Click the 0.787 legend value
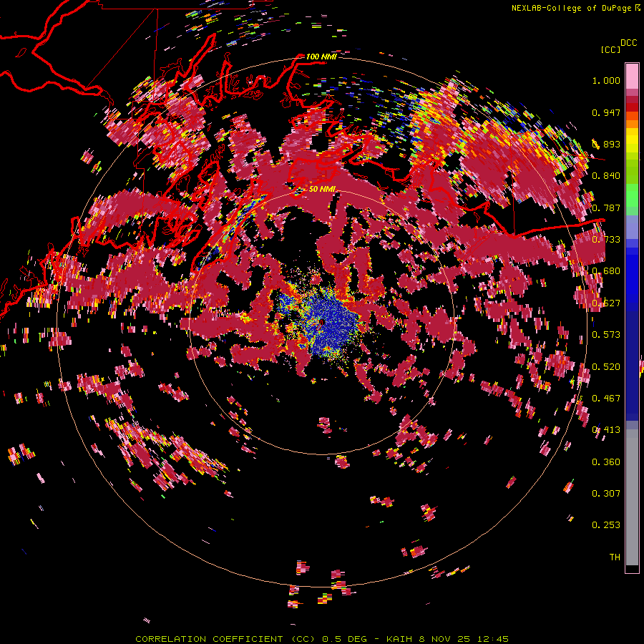Image resolution: width=644 pixels, height=644 pixels. [x=606, y=208]
